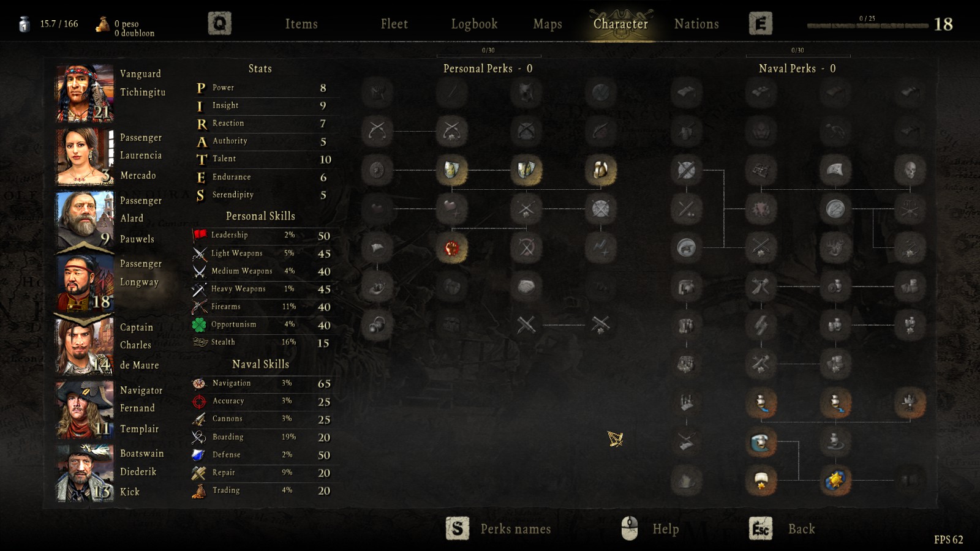The height and width of the screenshot is (551, 980).
Task: Switch to the Fleet tab
Action: click(x=394, y=24)
